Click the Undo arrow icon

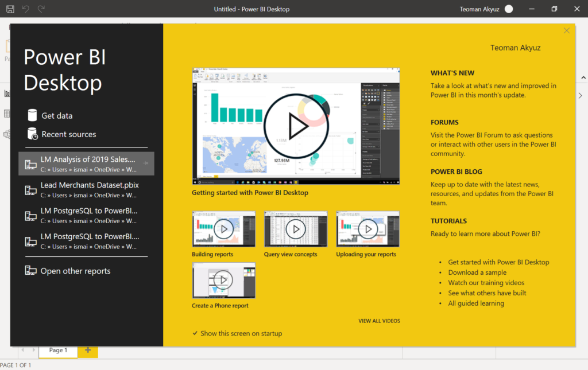click(25, 9)
